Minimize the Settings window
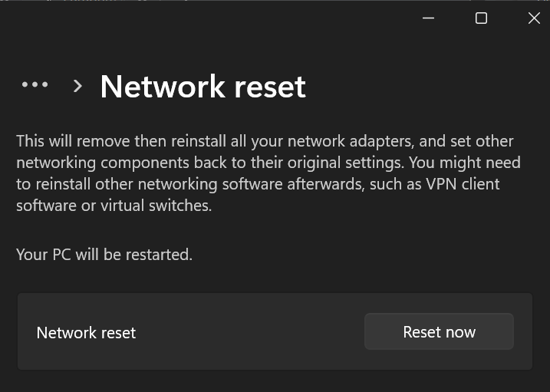 (x=429, y=18)
